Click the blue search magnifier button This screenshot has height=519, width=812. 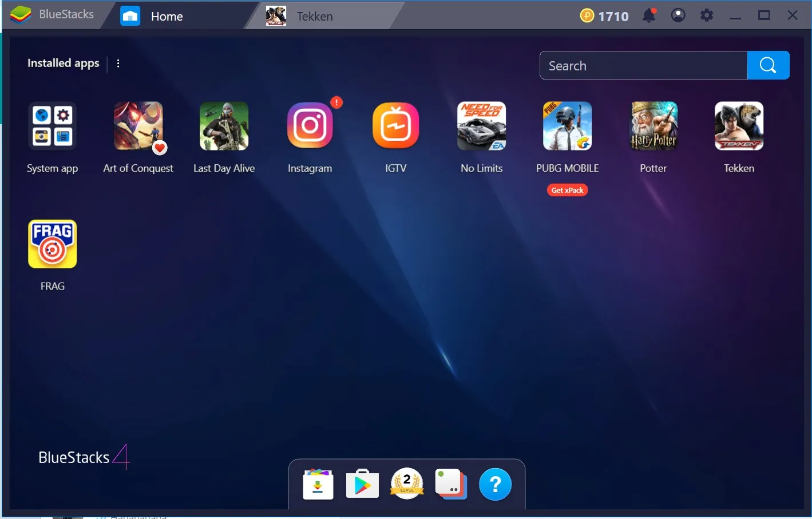pyautogui.click(x=768, y=65)
